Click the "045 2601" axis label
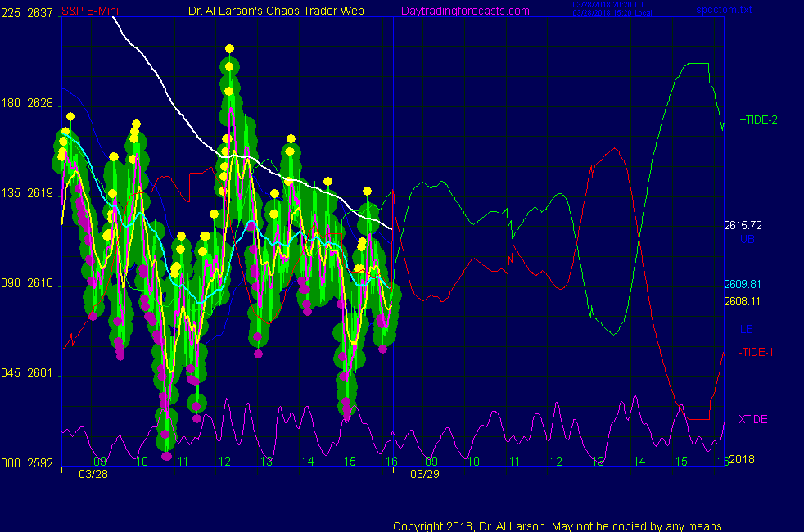 27,373
